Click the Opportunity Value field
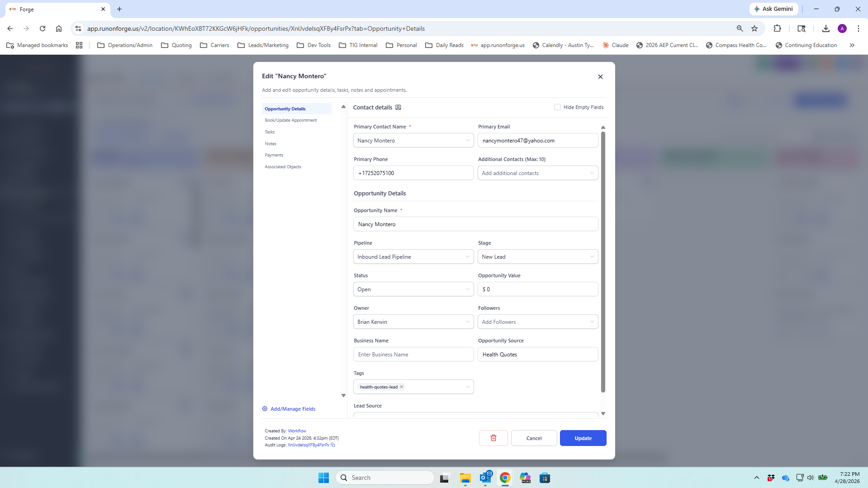 538,289
